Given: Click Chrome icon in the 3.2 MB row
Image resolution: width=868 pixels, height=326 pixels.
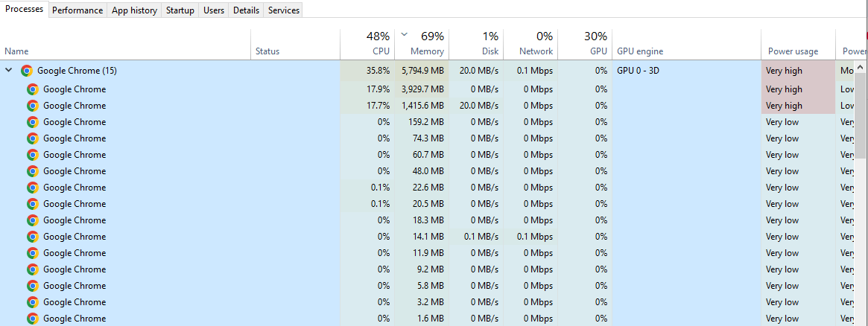Looking at the screenshot, I should pos(33,301).
